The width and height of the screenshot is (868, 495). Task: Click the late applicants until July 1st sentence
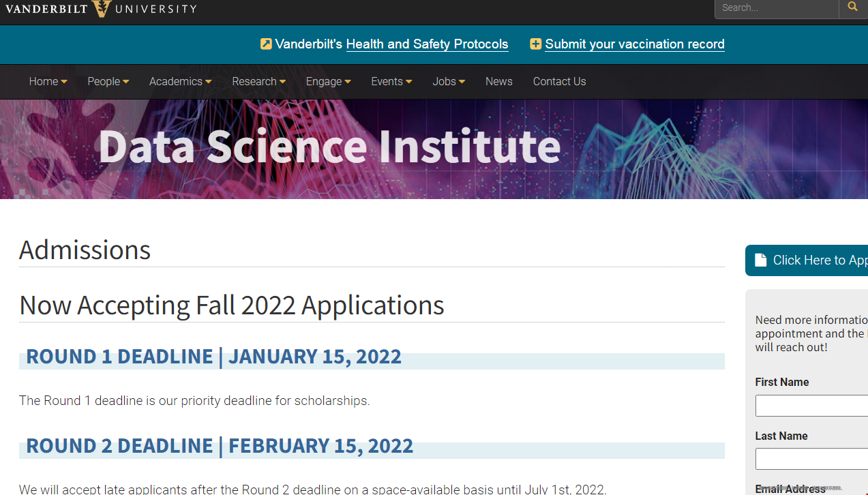pyautogui.click(x=312, y=489)
